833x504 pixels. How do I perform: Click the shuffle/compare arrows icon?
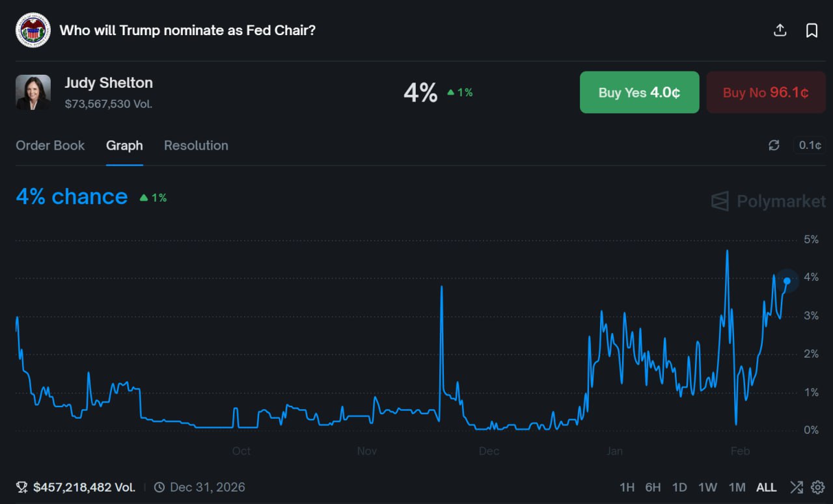coord(797,487)
